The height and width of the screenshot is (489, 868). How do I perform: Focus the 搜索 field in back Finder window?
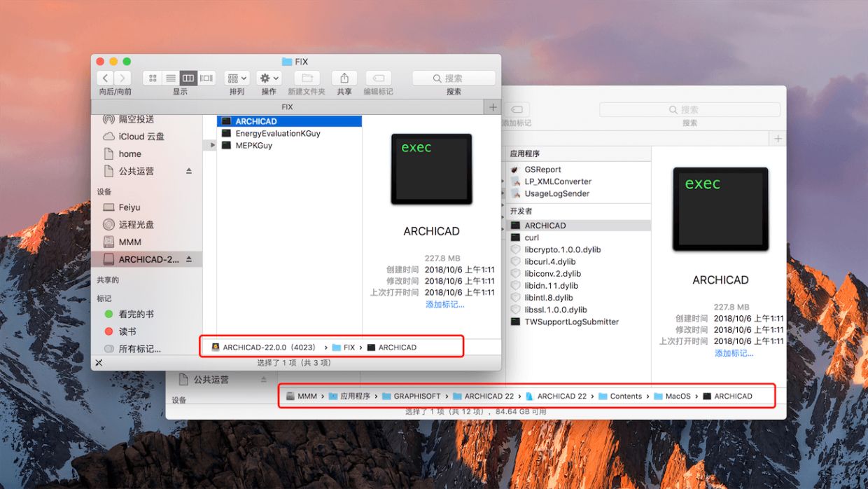(689, 109)
